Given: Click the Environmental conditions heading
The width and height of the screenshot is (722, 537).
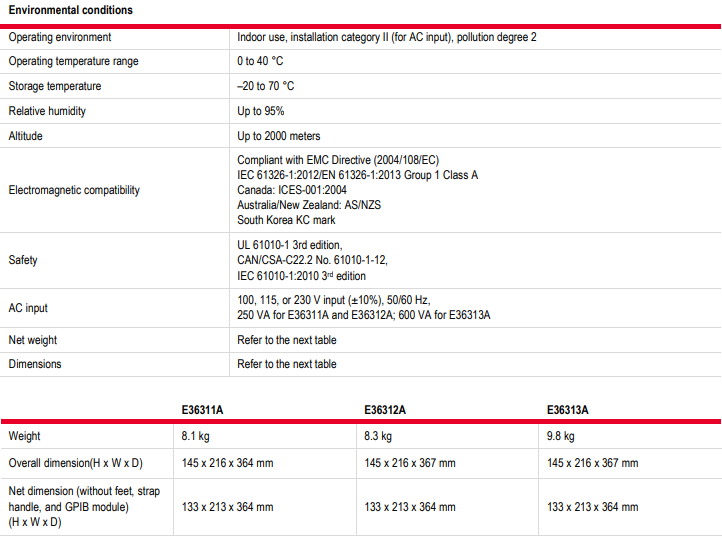Looking at the screenshot, I should (70, 10).
